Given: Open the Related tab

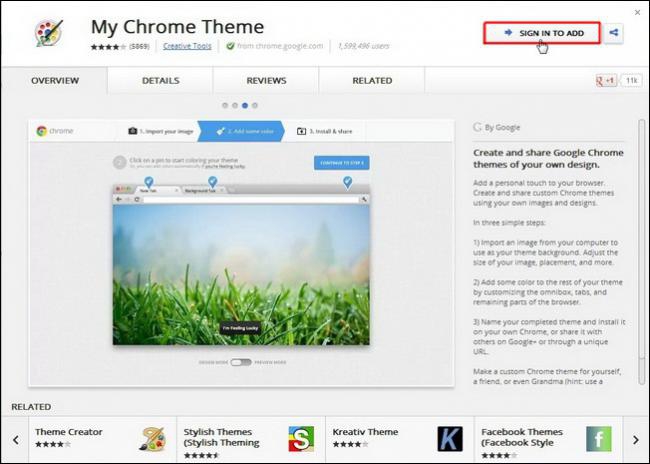Looking at the screenshot, I should tap(372, 80).
